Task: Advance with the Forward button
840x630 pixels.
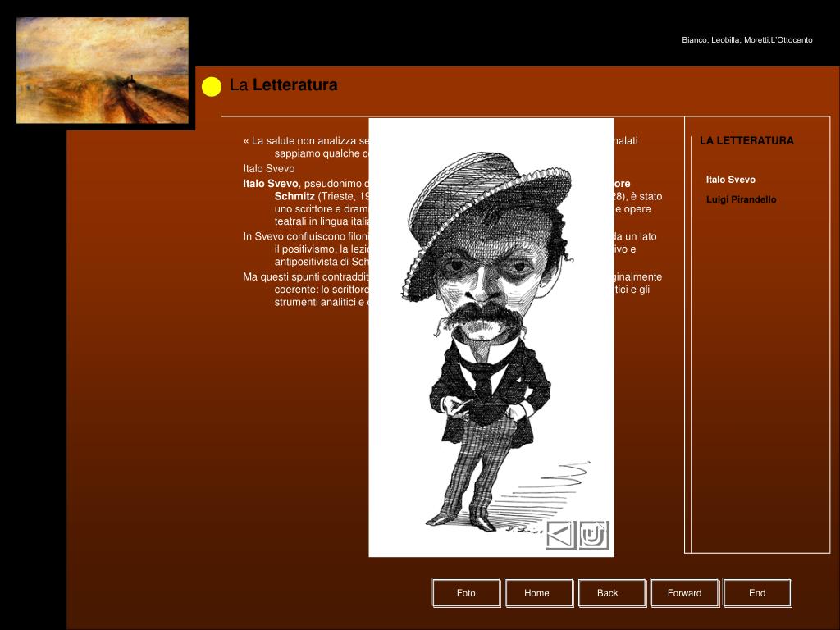Action: [x=684, y=593]
